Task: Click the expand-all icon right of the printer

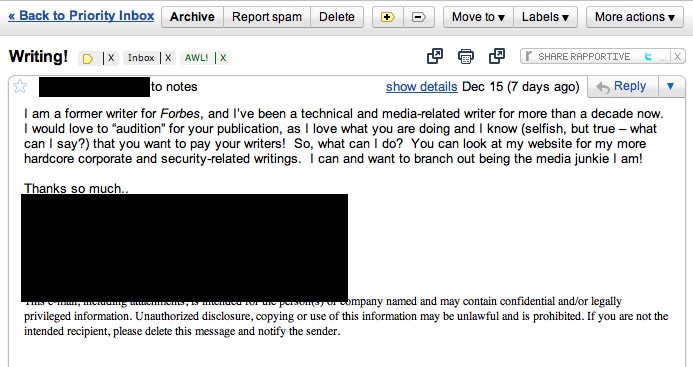Action: 497,57
